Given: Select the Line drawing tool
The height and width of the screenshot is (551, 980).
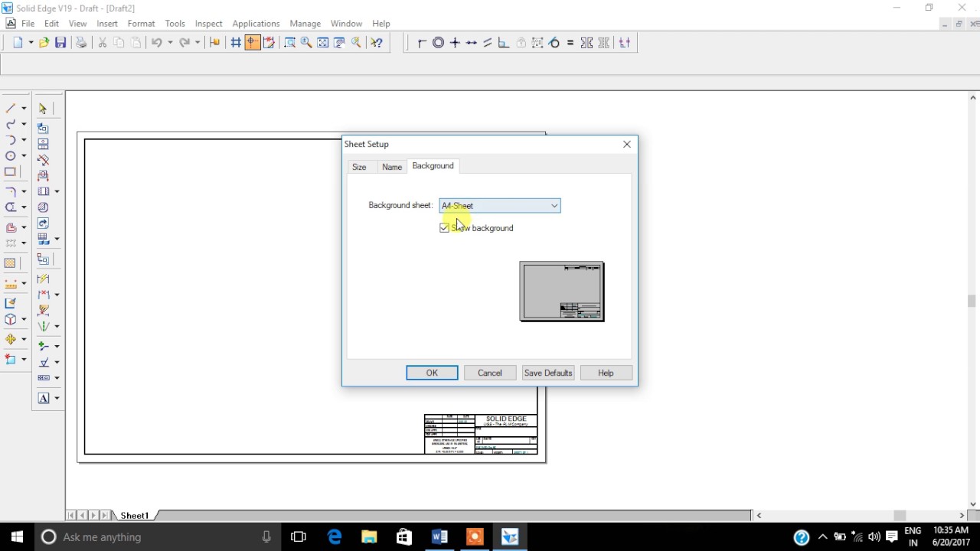Looking at the screenshot, I should pos(11,108).
